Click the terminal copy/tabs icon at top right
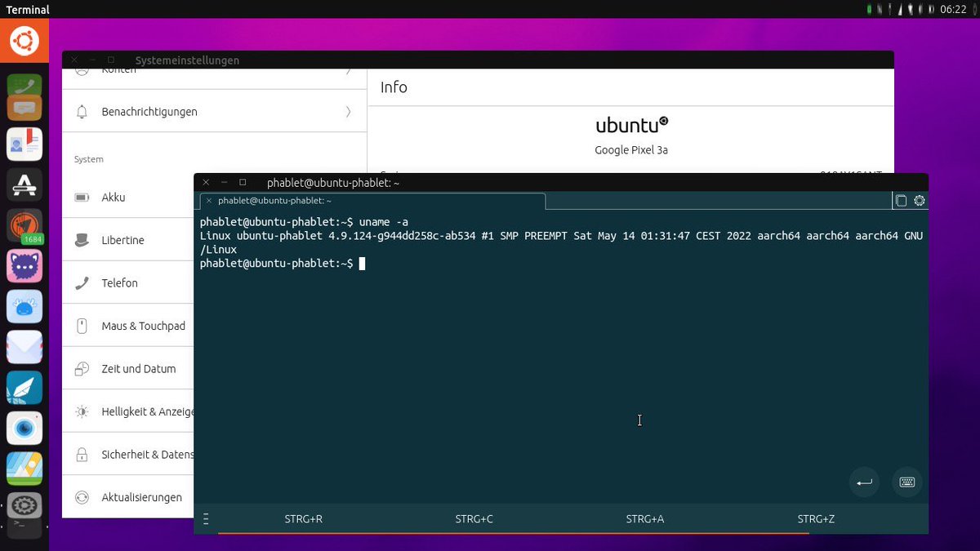 click(x=901, y=201)
